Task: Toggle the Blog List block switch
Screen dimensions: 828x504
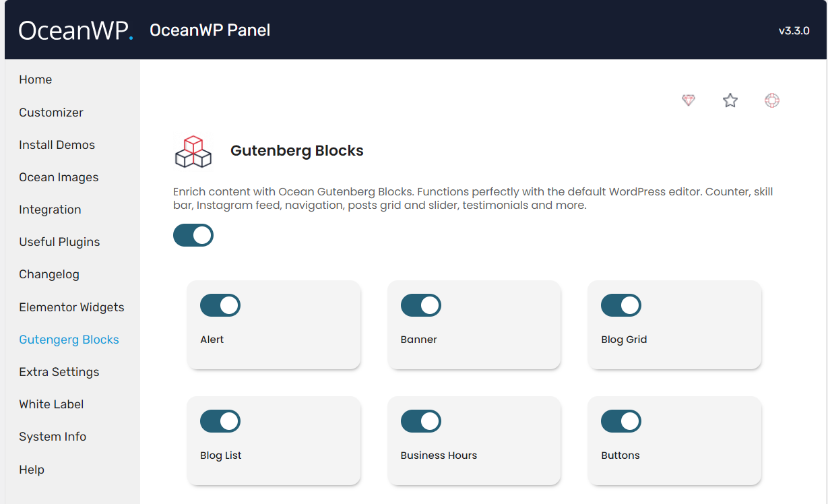Action: point(220,421)
